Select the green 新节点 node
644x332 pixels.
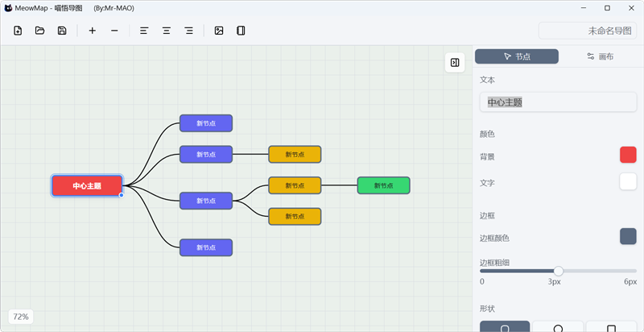click(x=384, y=185)
